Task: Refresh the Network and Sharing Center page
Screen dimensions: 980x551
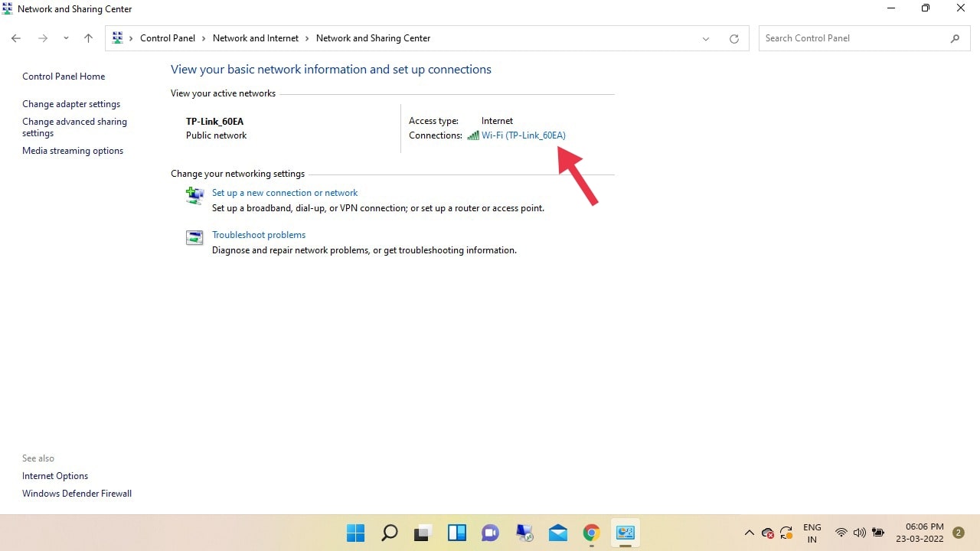Action: [733, 38]
